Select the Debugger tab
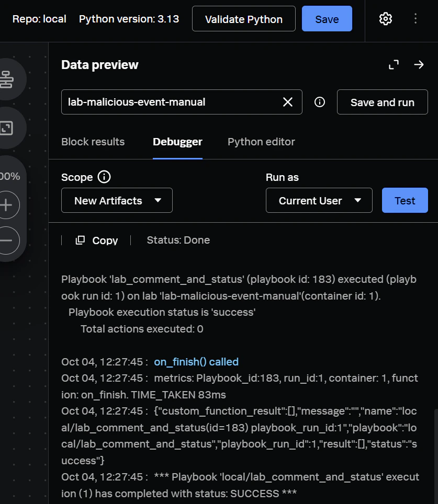Viewport: 438px width, 504px height. [177, 142]
